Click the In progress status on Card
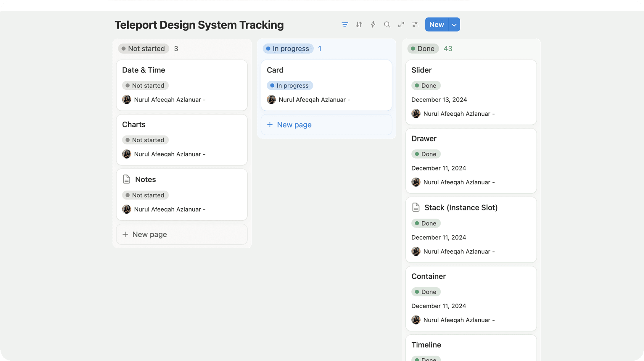Viewport: 644px width, 361px height. click(290, 86)
